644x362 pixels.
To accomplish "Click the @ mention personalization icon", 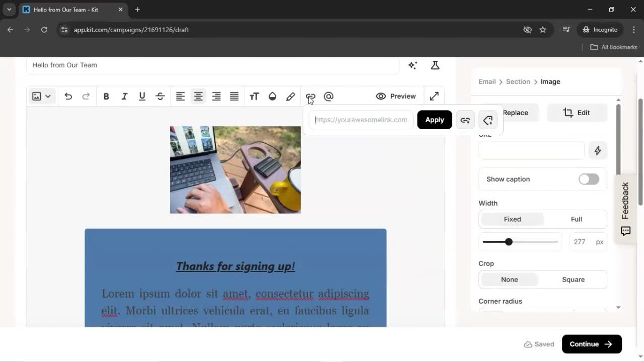I will [x=329, y=96].
